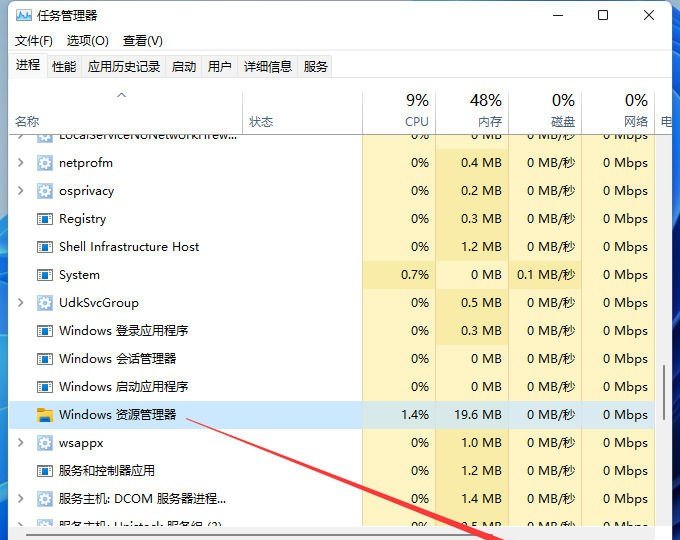Open the 应用历史记录 tab

click(124, 66)
